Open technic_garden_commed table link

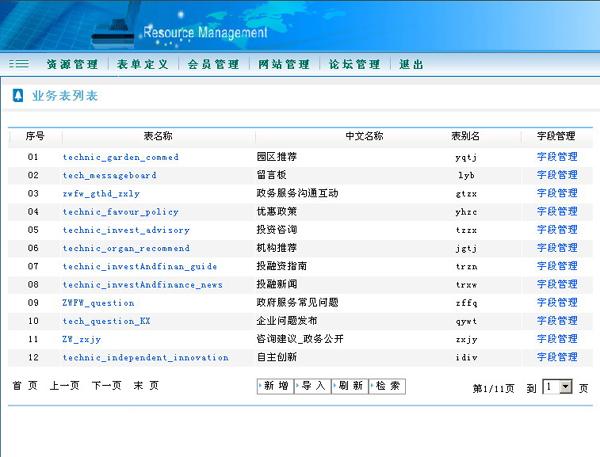[121, 157]
